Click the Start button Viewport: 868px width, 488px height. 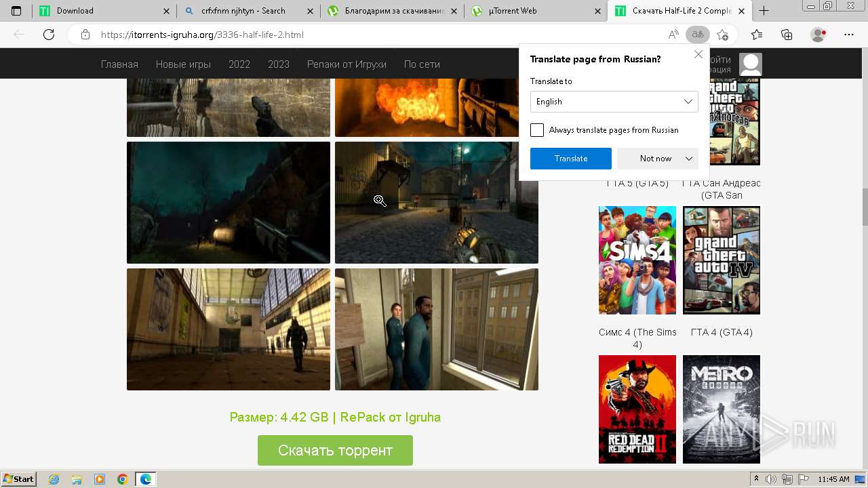pos(19,479)
